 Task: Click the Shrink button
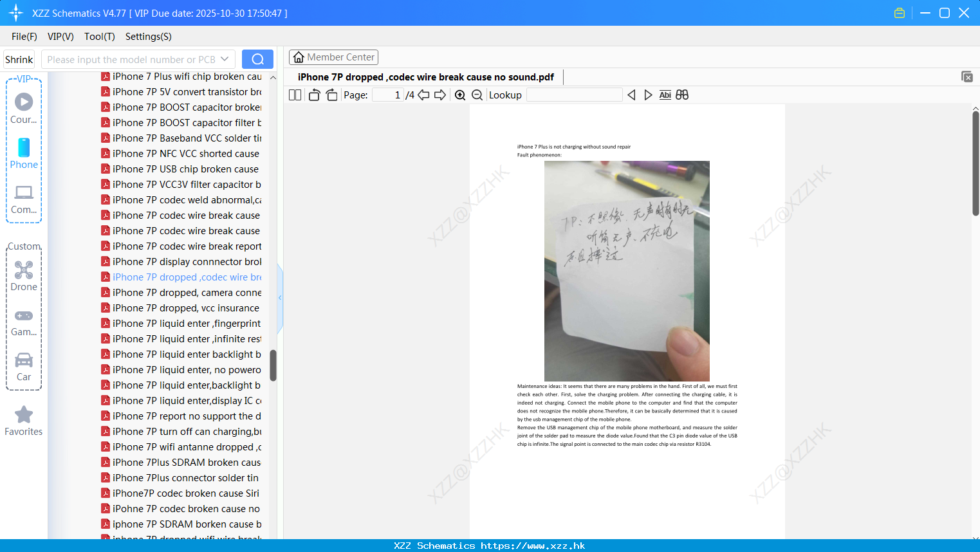pos(19,59)
